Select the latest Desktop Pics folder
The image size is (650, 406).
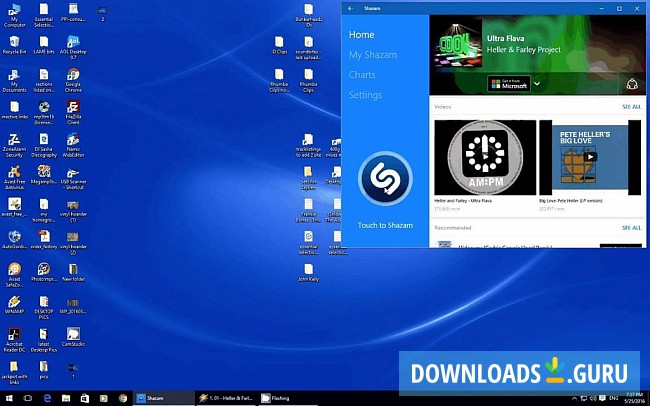pyautogui.click(x=44, y=340)
